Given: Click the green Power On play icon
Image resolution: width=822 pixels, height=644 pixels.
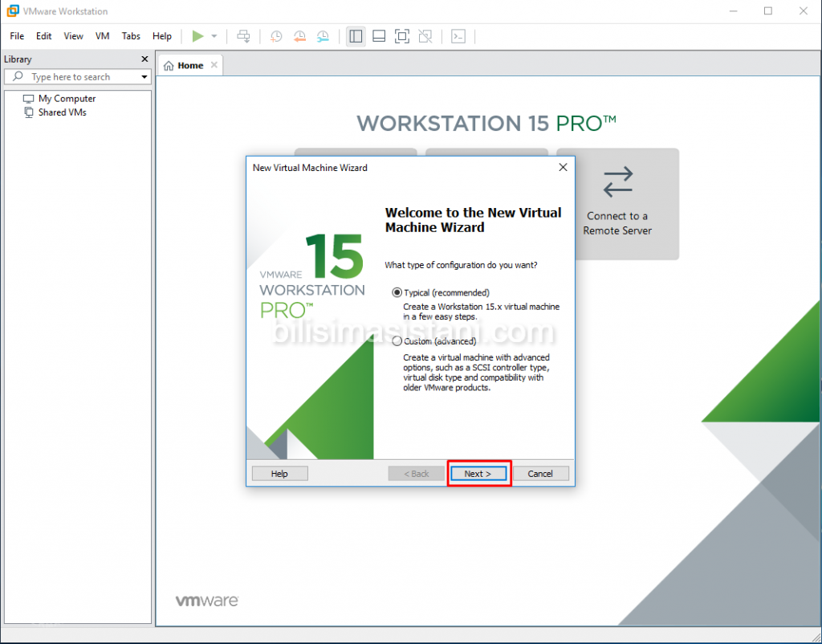Looking at the screenshot, I should pos(197,36).
